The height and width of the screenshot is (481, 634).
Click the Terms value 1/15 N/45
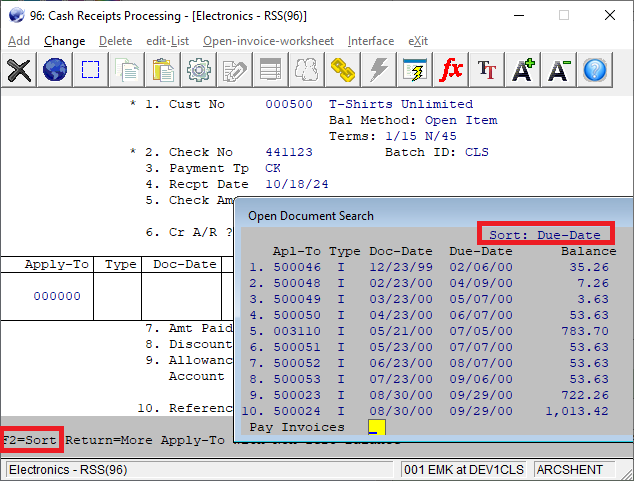tap(421, 136)
